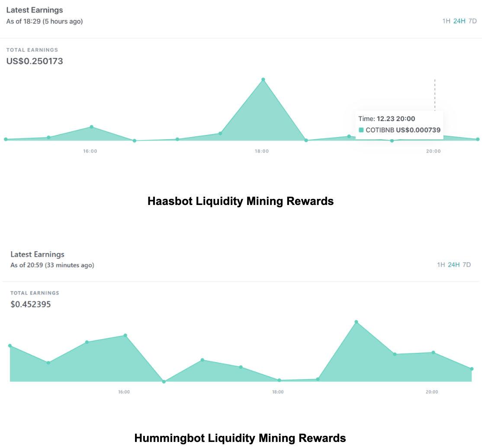Click the COTIBNB legend swatch in tooltip
Image resolution: width=482 pixels, height=448 pixels.
[x=361, y=130]
